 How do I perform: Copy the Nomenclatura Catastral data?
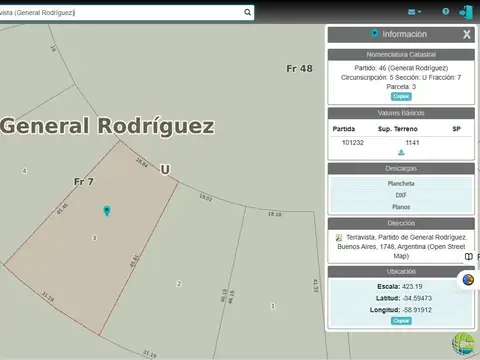401,96
